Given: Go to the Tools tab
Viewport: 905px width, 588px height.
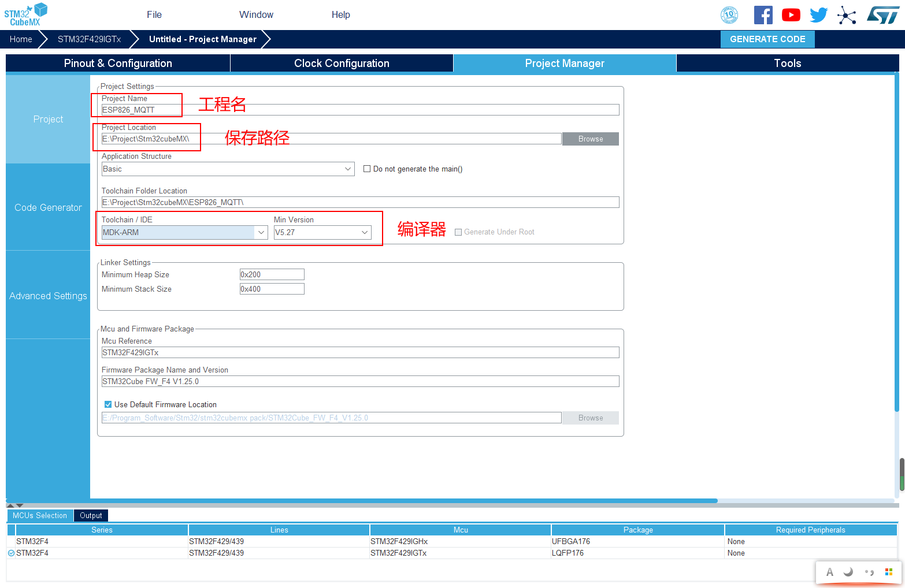Looking at the screenshot, I should (788, 63).
